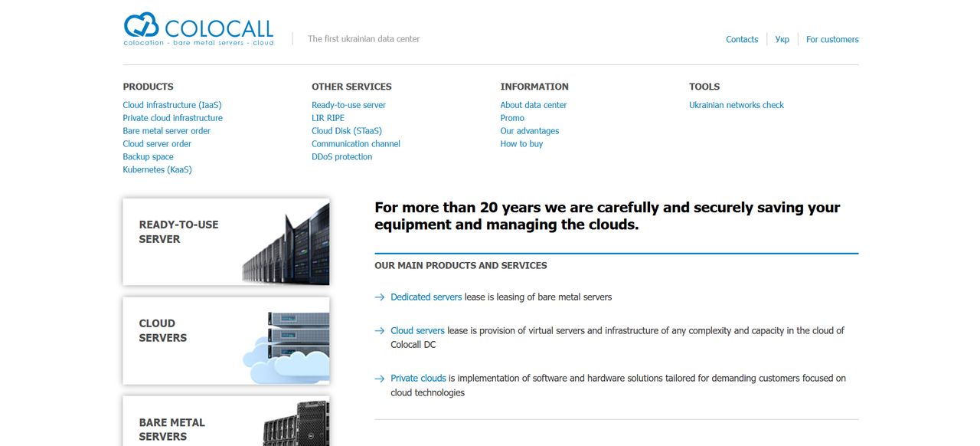Switch language to Укр

(x=782, y=39)
